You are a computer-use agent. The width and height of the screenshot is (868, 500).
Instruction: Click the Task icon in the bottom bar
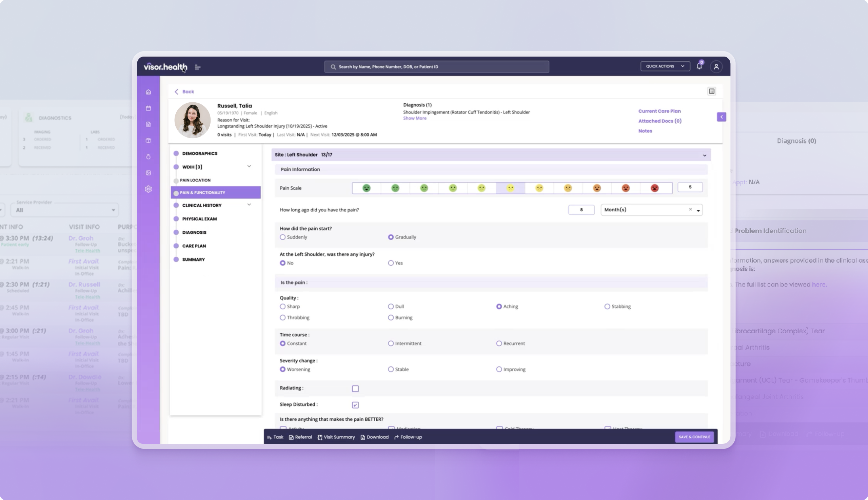click(x=270, y=437)
